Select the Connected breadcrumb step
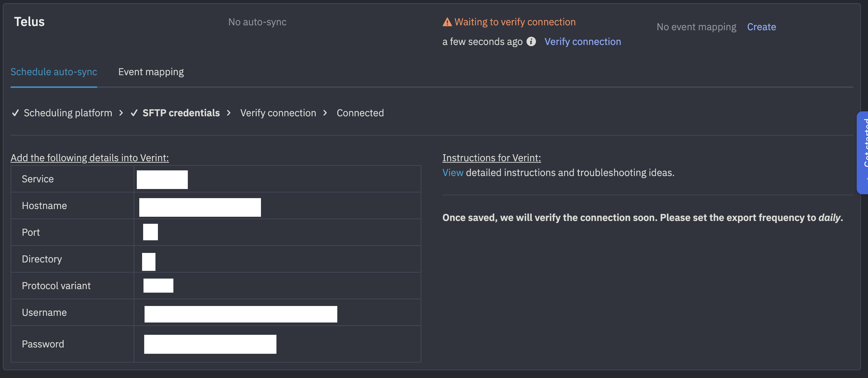 point(360,113)
